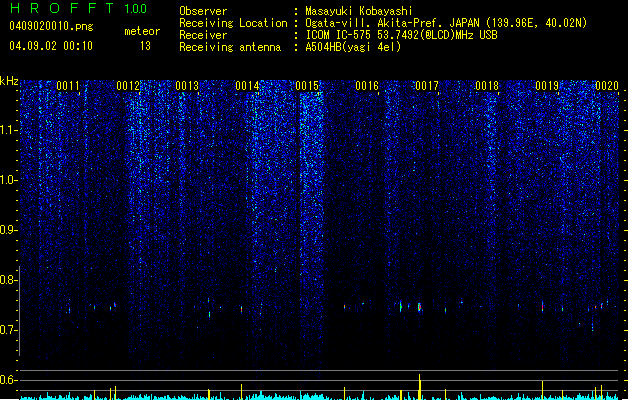Click the 0.9 kHz axis label
This screenshot has height=400, width=629.
pyautogui.click(x=9, y=230)
